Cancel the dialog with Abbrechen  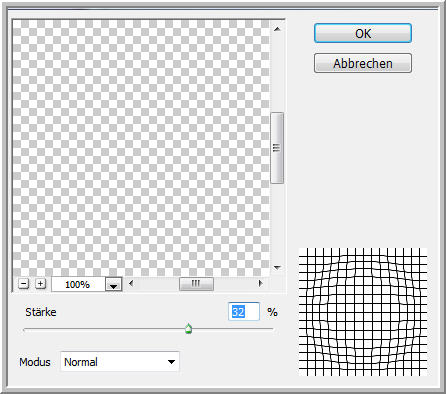[363, 63]
